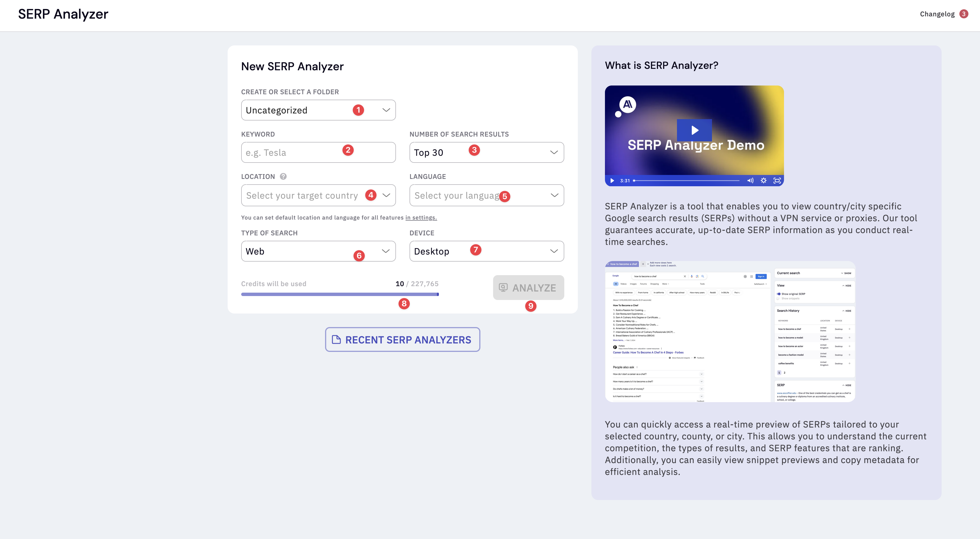
Task: Open the Uncategorized folder dropdown
Action: click(318, 110)
